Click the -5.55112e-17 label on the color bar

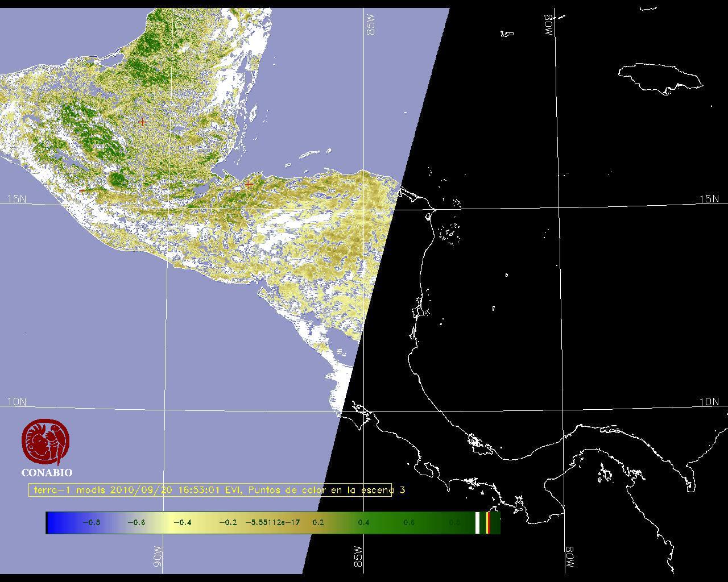tap(272, 523)
